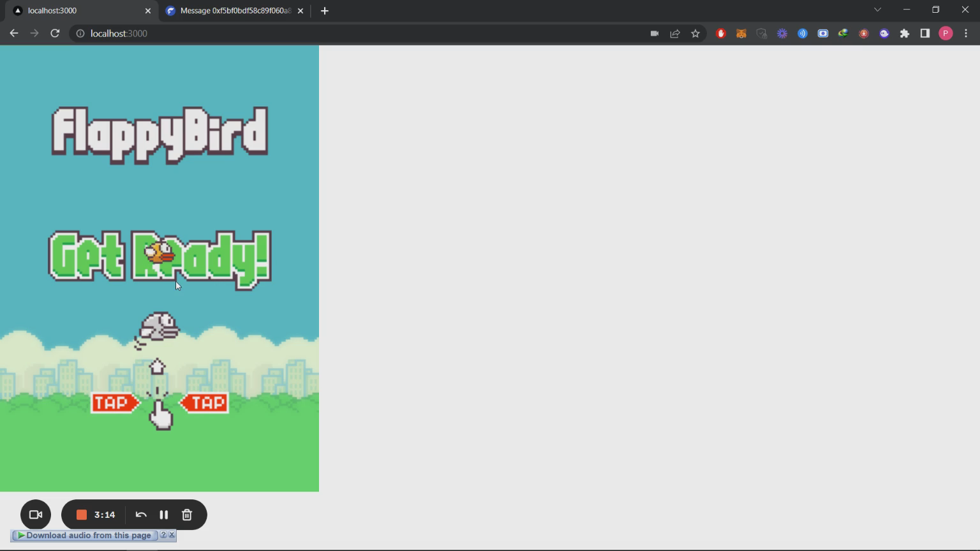Open the Extensions puzzle piece menu

point(905,33)
